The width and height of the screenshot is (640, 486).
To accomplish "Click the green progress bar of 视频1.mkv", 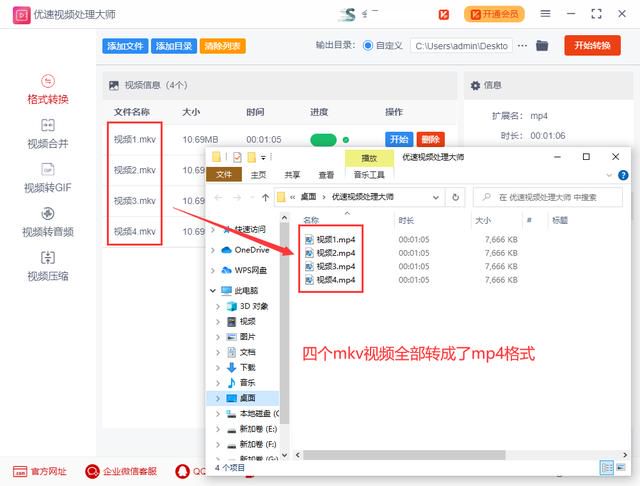I will point(323,140).
